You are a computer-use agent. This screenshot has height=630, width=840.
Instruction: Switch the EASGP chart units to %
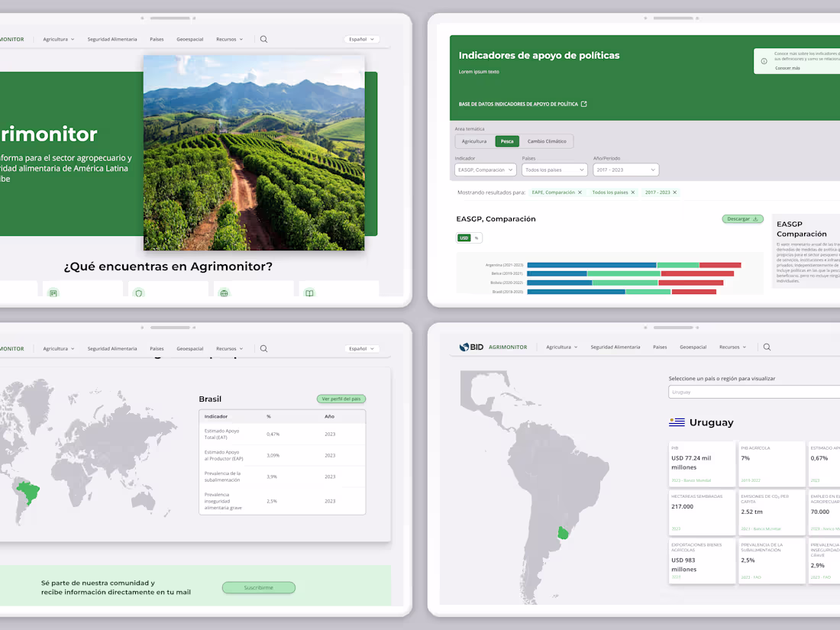click(477, 237)
